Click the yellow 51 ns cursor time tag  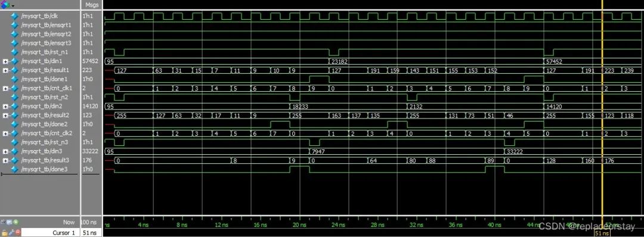602,233
